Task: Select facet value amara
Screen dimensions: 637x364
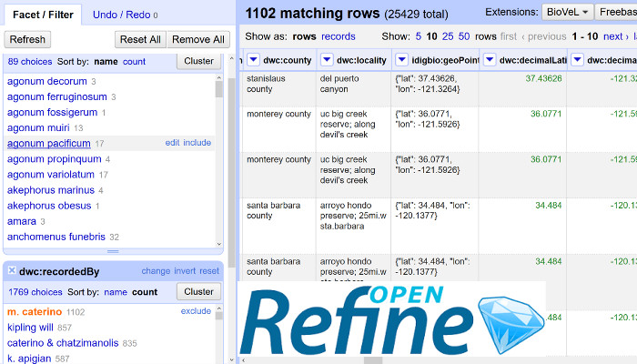Action: (22, 221)
